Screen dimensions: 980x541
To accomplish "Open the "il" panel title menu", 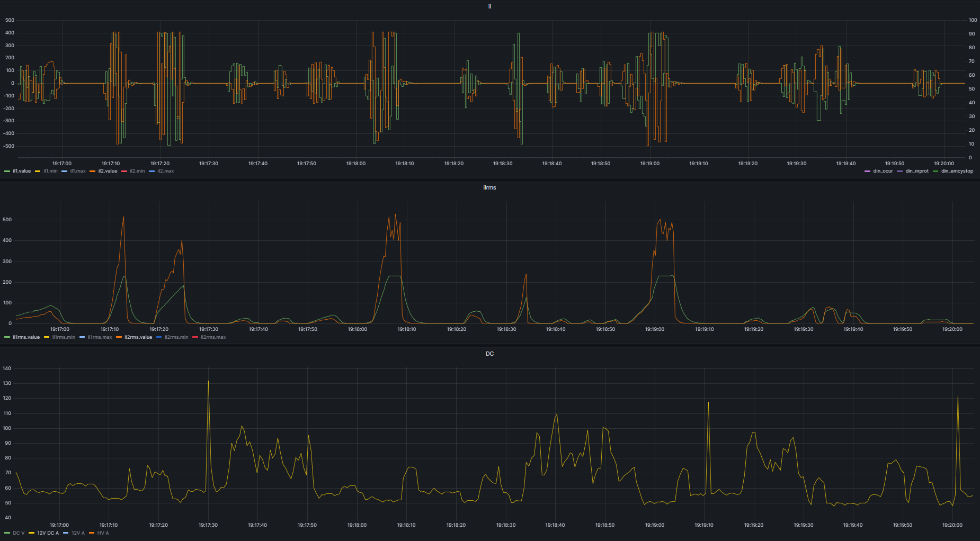I will [x=489, y=6].
